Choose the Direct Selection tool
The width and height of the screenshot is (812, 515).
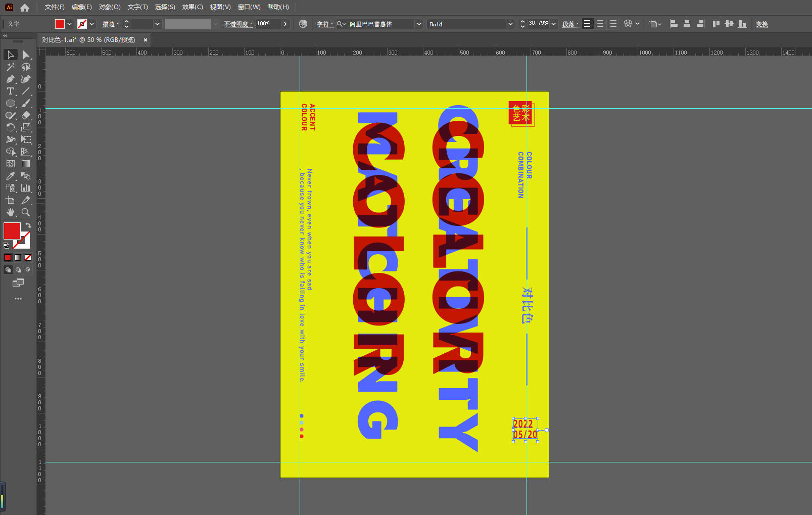pos(26,55)
